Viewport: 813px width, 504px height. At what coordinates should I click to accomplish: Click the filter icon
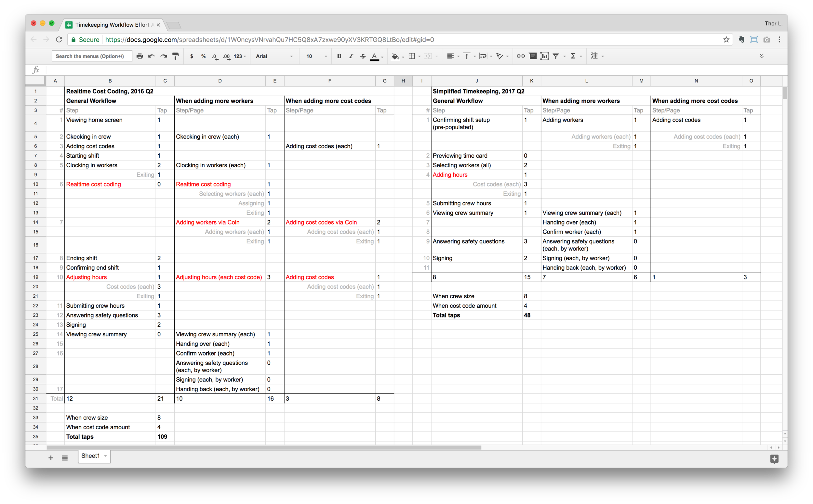coord(556,56)
